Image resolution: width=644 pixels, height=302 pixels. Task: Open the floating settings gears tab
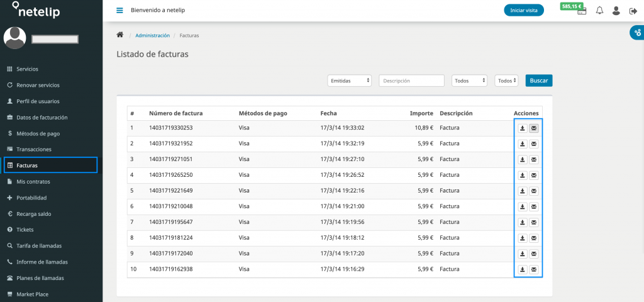tap(636, 33)
